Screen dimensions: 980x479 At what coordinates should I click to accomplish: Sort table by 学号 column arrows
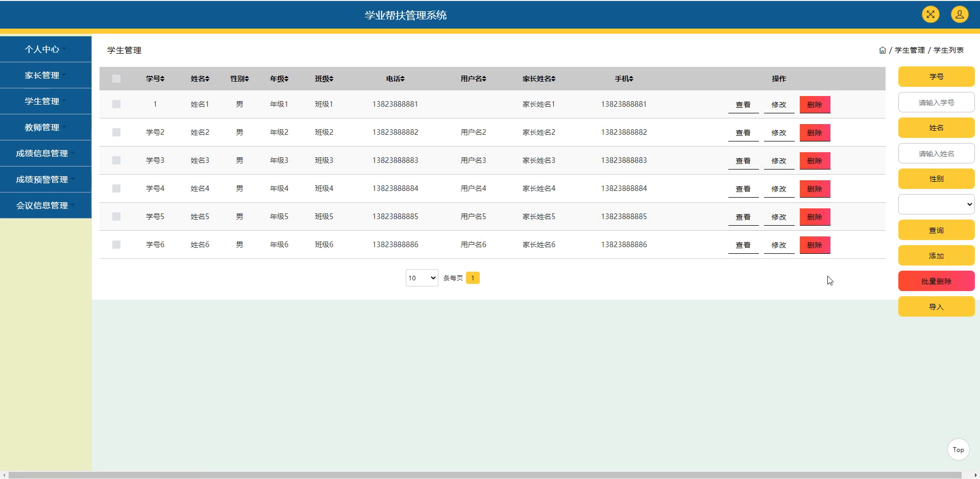[x=162, y=79]
